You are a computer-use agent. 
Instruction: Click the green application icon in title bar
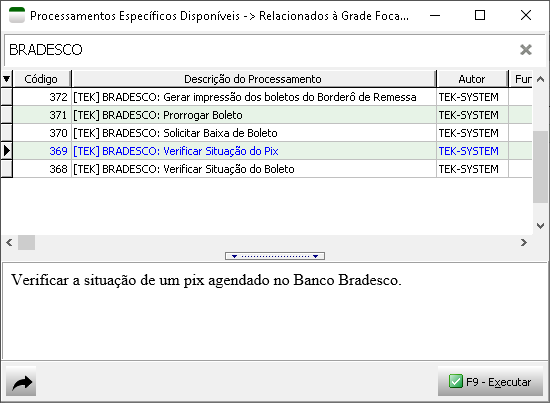tap(17, 15)
